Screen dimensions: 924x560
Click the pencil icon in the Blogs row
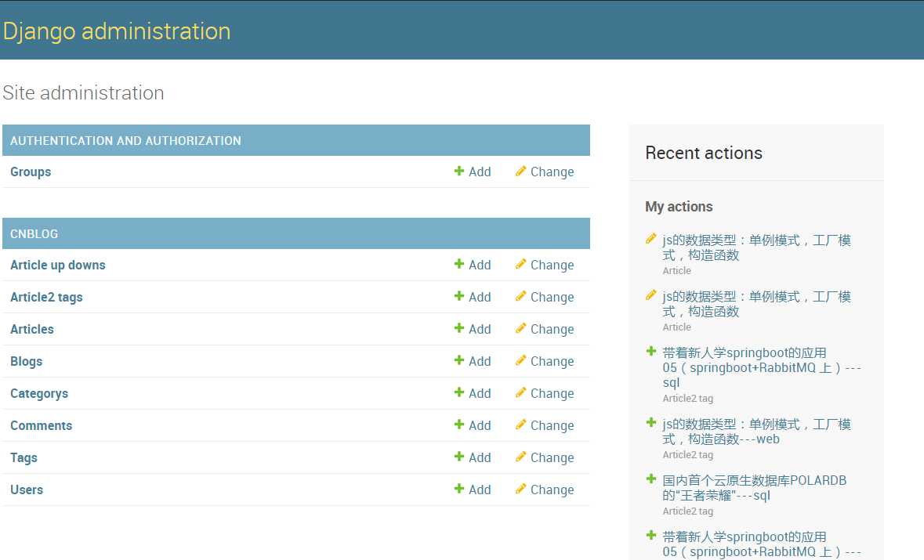[520, 361]
